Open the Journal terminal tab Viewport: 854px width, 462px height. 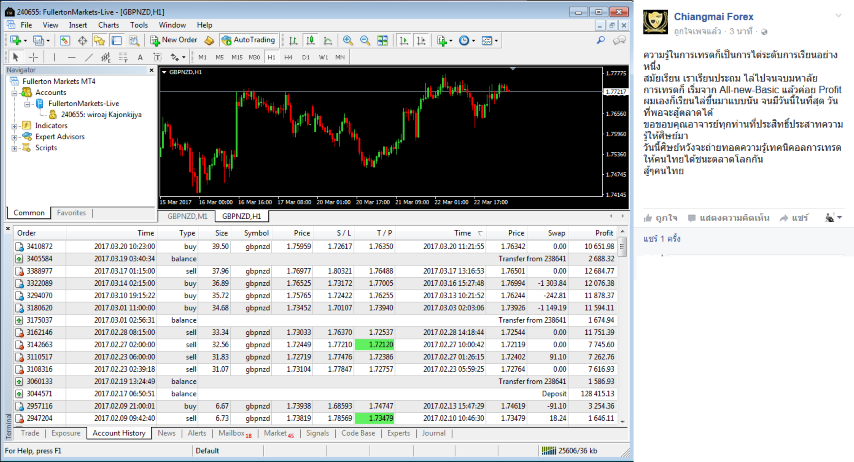click(434, 433)
